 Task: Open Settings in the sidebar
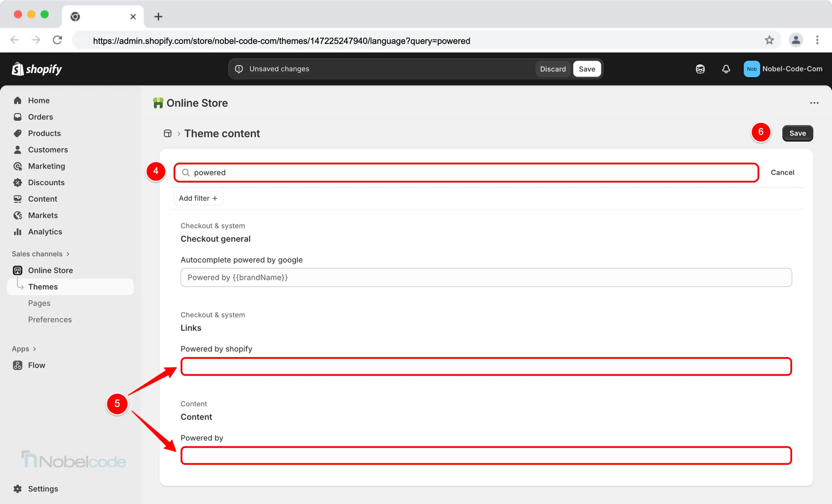point(43,489)
